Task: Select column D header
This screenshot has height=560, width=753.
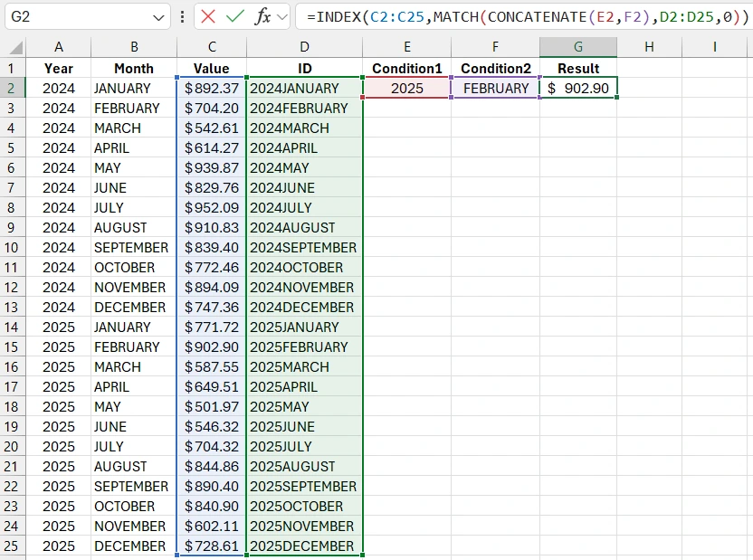Action: (x=304, y=47)
